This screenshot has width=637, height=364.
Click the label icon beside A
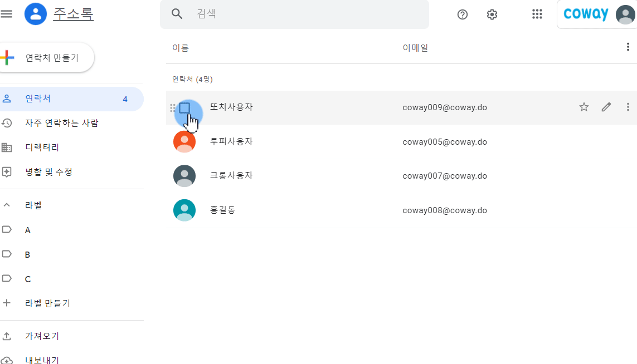(x=7, y=230)
